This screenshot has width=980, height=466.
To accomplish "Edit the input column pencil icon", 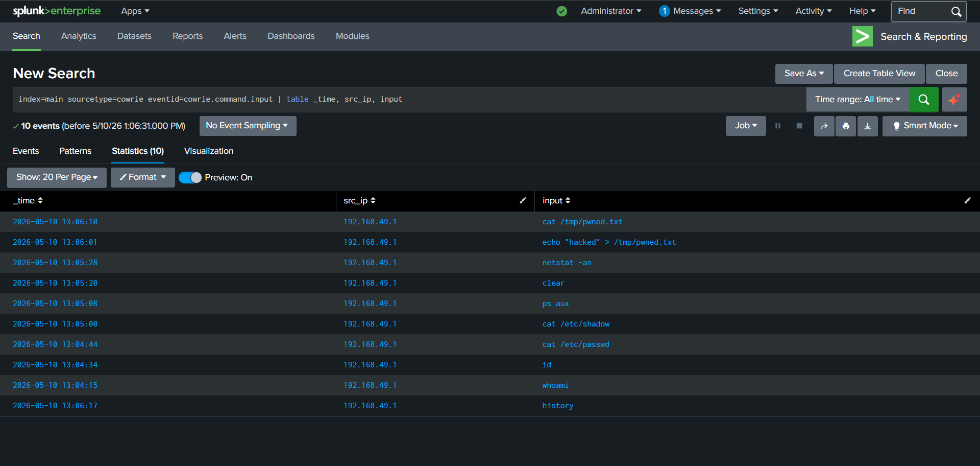I will pos(967,201).
